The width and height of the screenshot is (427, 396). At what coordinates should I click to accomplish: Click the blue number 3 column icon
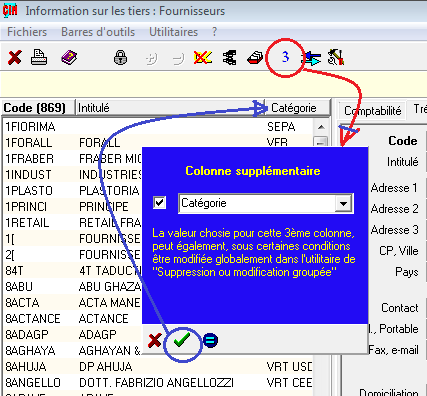pos(285,57)
